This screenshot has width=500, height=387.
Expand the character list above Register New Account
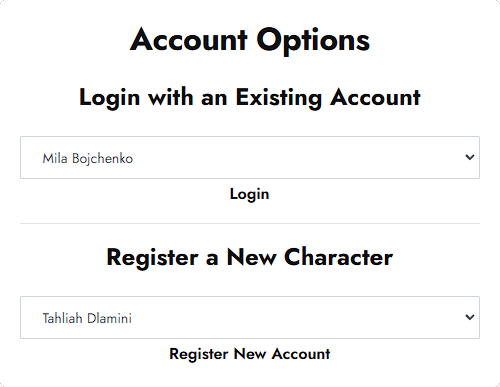point(250,317)
